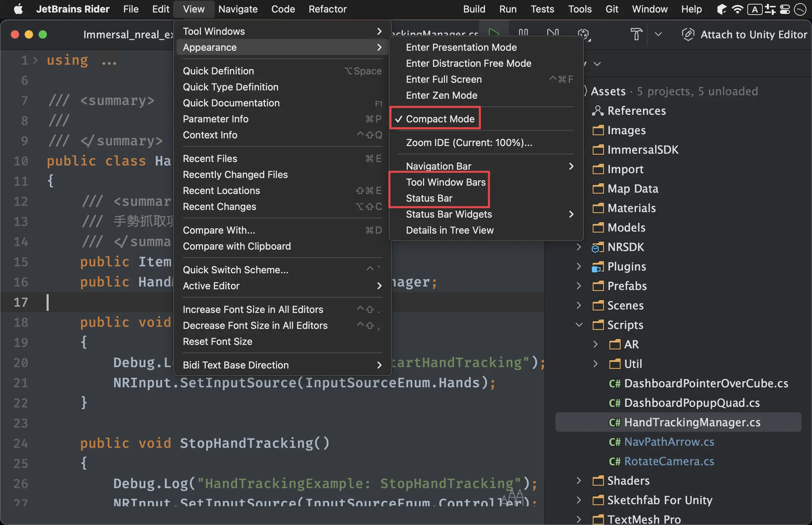812x525 pixels.
Task: Select Appearance in the View menu
Action: click(282, 47)
